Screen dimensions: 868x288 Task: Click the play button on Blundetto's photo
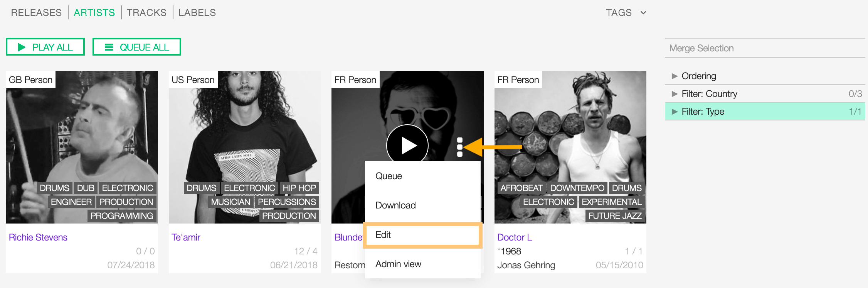[x=407, y=145]
